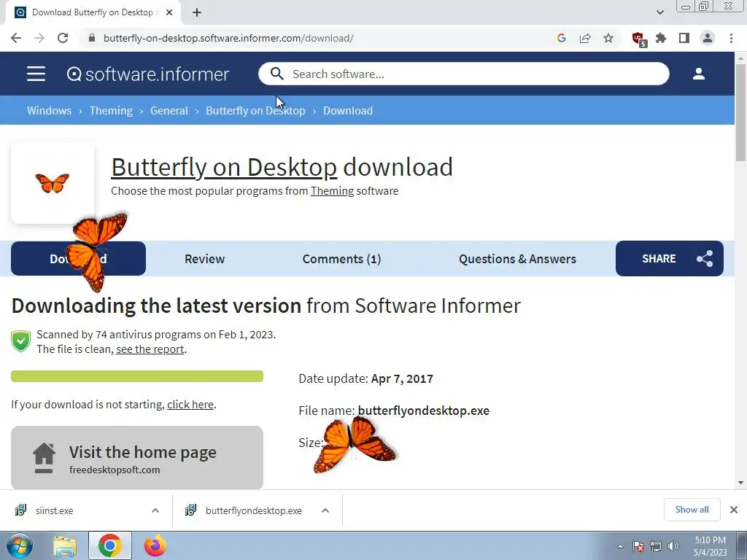This screenshot has width=747, height=560.
Task: Click the 'click here' download link
Action: point(190,404)
